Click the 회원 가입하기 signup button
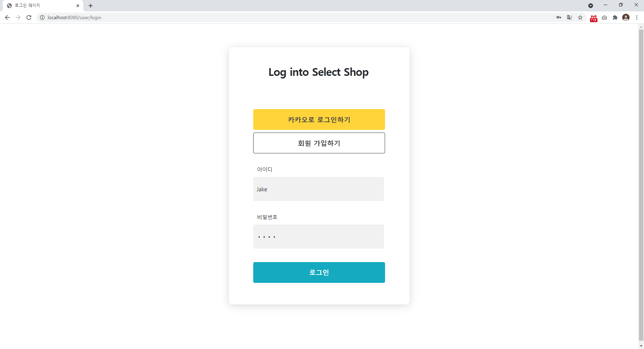 tap(319, 143)
